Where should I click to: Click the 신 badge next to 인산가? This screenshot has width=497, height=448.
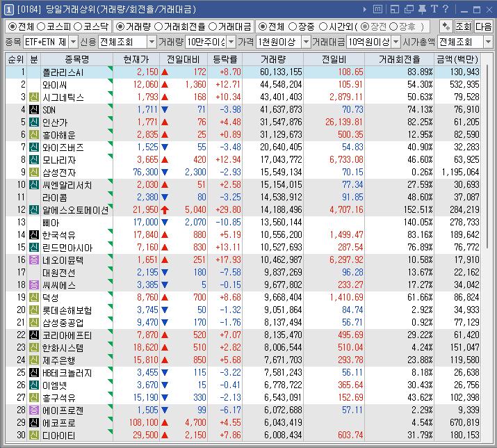point(34,122)
